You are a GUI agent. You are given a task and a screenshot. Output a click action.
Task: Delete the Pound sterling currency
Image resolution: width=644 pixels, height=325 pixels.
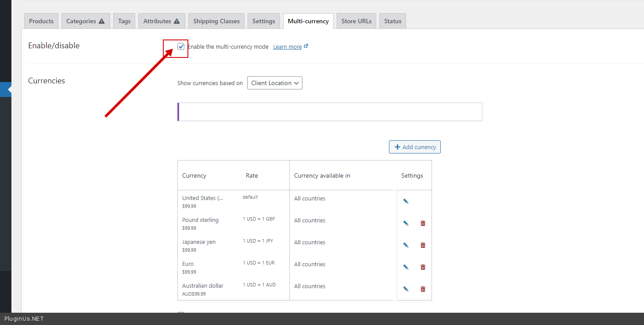point(423,223)
